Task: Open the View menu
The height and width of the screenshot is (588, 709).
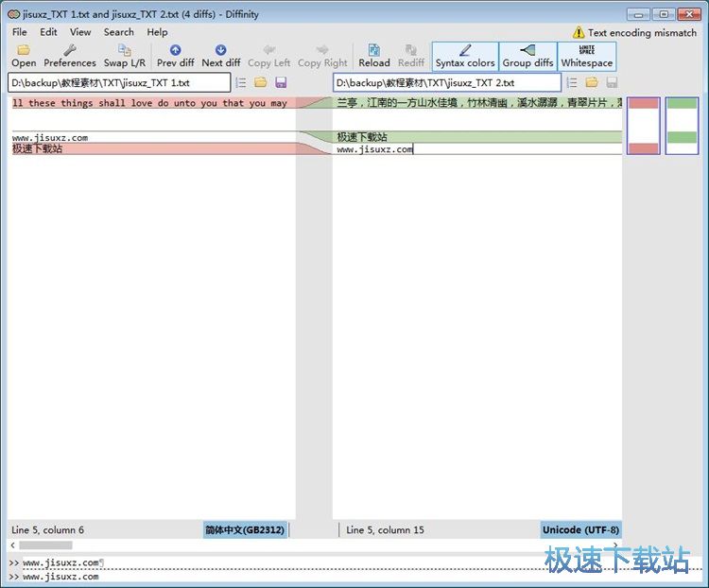Action: pyautogui.click(x=80, y=32)
